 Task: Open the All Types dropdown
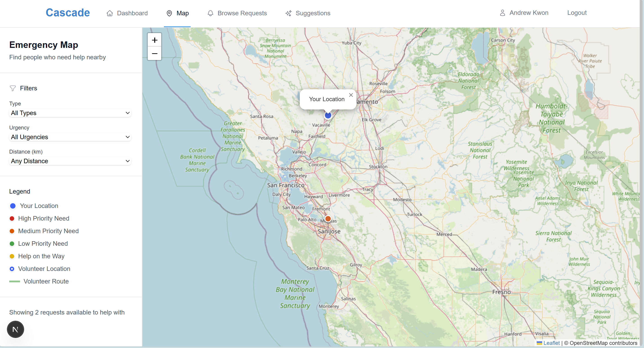coord(70,113)
